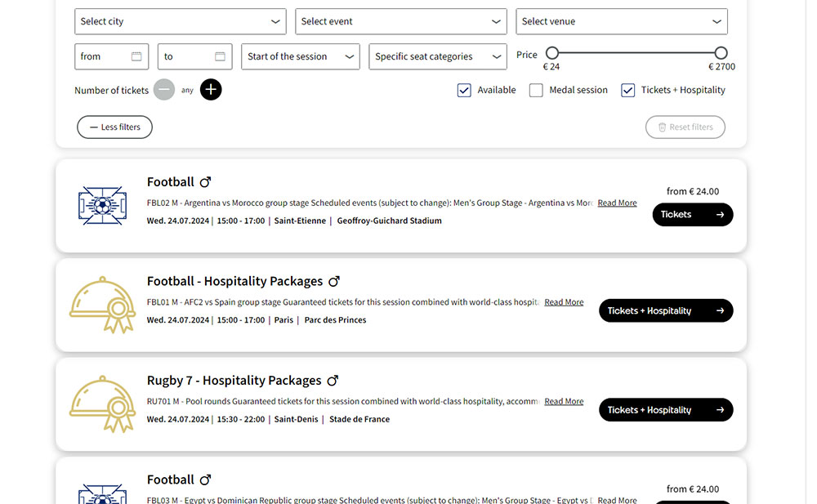817x504 pixels.
Task: Expand the Select event dropdown
Action: [400, 21]
